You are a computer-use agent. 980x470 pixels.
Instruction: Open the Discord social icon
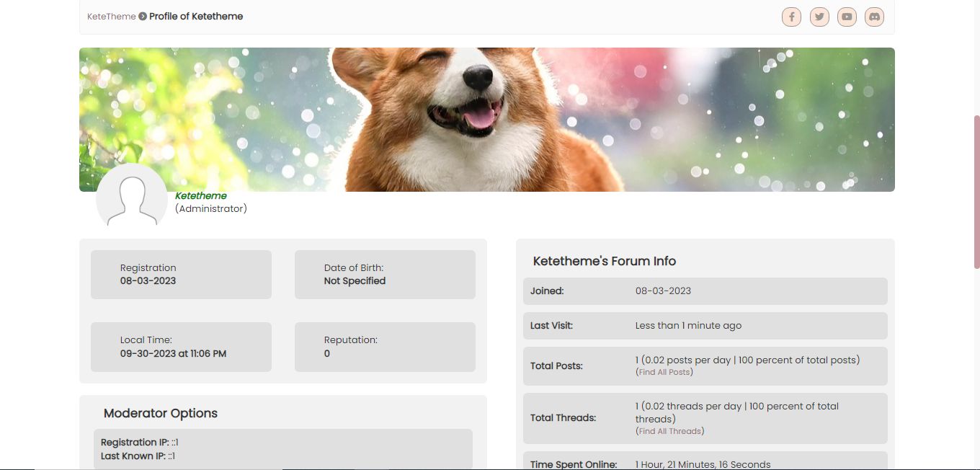click(x=874, y=17)
